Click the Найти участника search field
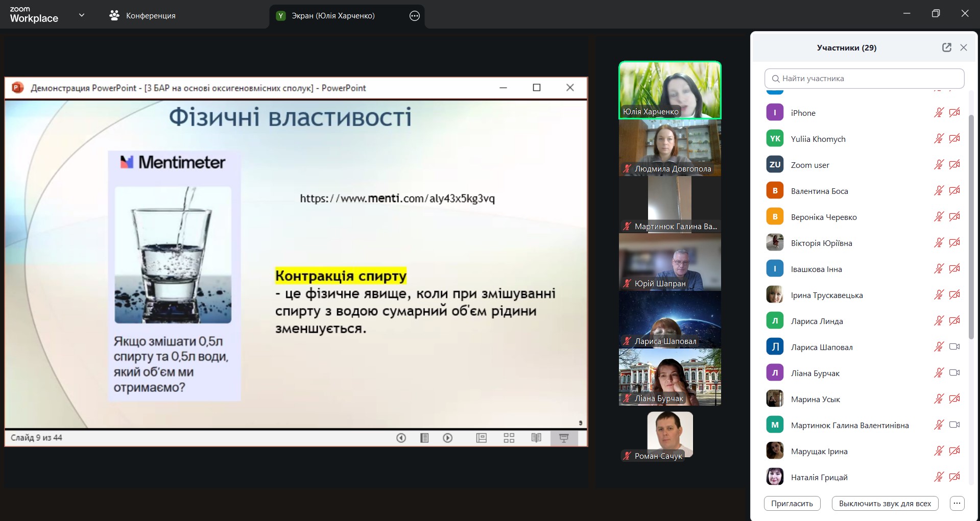This screenshot has width=980, height=521. point(864,79)
